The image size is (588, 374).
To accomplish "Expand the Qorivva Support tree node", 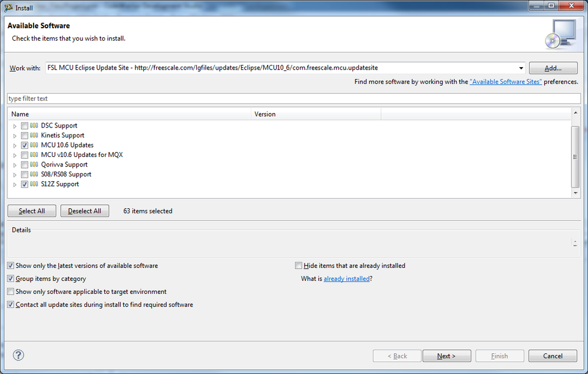I will pos(15,165).
